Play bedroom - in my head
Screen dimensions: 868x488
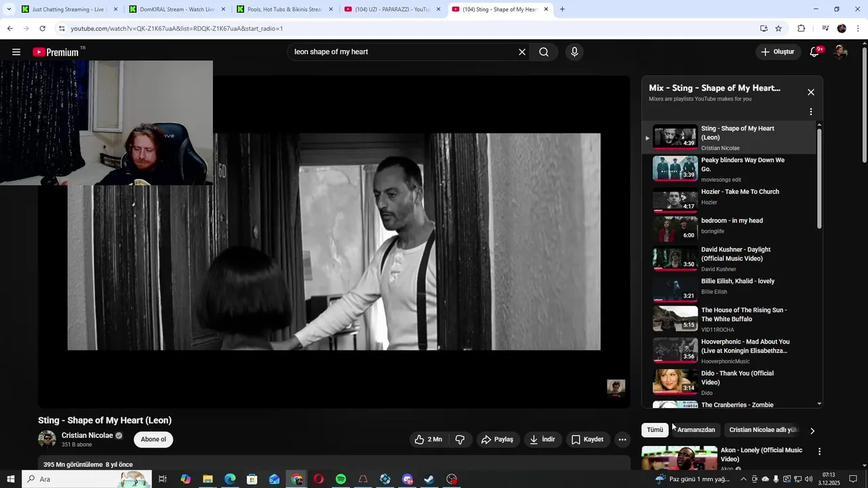(729, 228)
